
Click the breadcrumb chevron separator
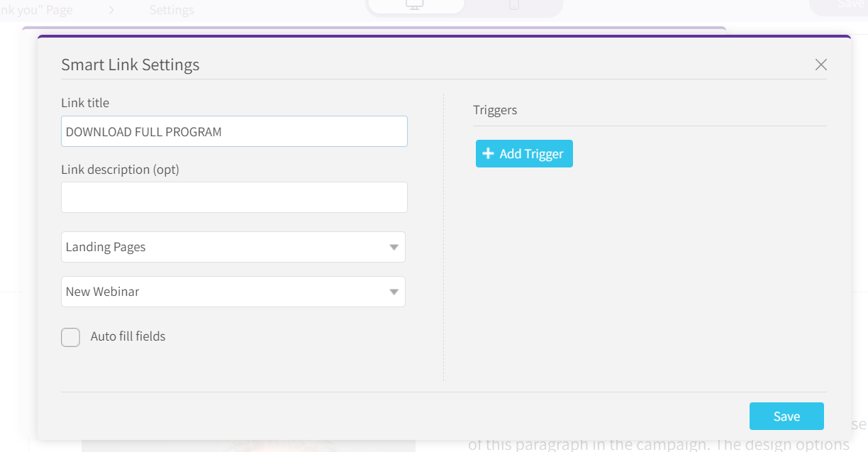pyautogui.click(x=111, y=10)
